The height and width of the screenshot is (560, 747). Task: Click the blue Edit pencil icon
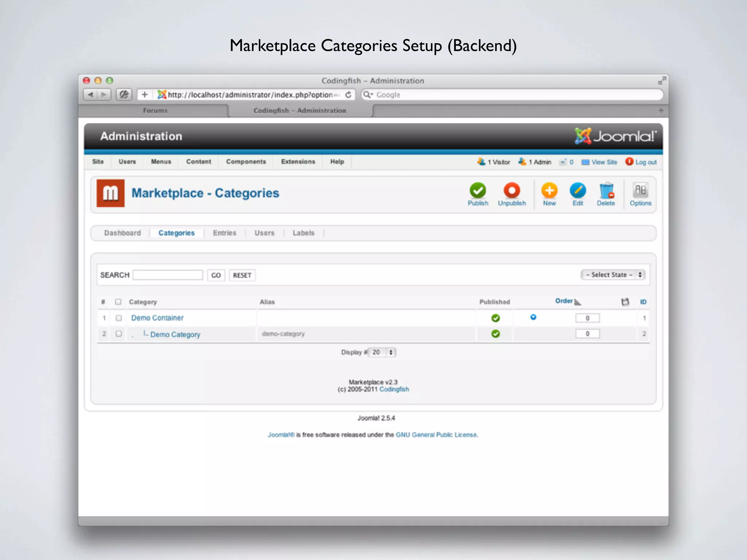(x=578, y=190)
